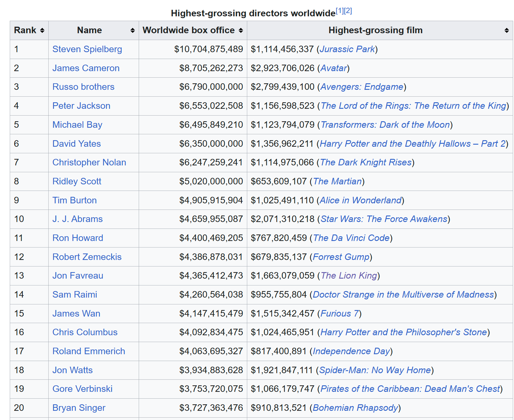Open Alice in Wonderland link
514x420 pixels.
coord(360,200)
